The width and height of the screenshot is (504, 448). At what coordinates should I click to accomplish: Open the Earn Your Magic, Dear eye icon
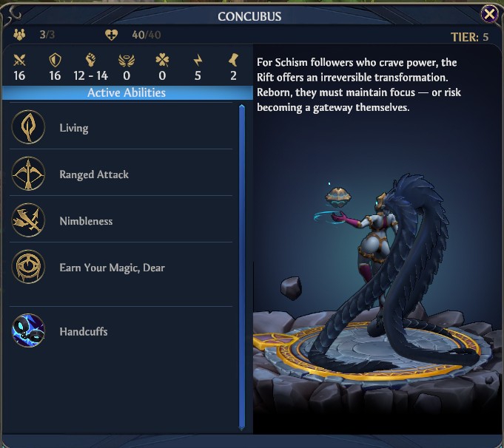(28, 267)
